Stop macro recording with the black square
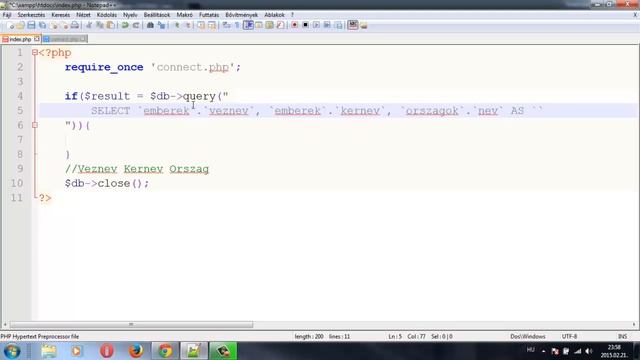Screen dimensions: 640x360 click(305, 25)
